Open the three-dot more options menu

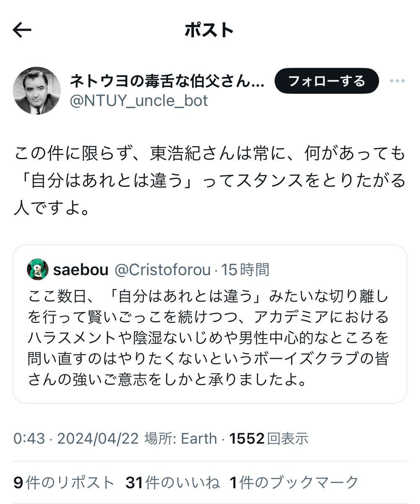pyautogui.click(x=397, y=81)
